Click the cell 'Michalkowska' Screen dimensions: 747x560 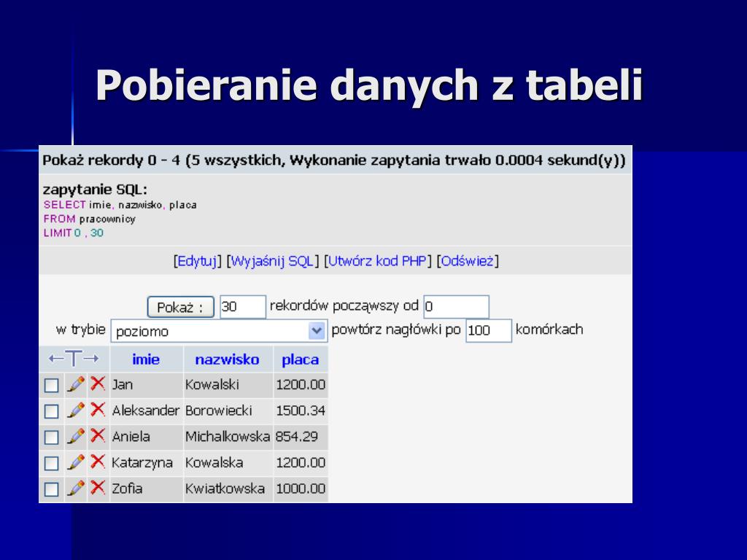click(x=228, y=437)
